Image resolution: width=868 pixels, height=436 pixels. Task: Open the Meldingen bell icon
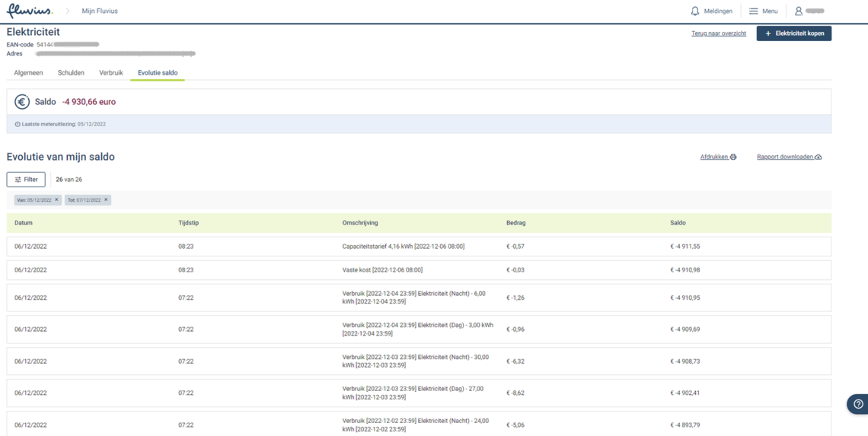[695, 11]
